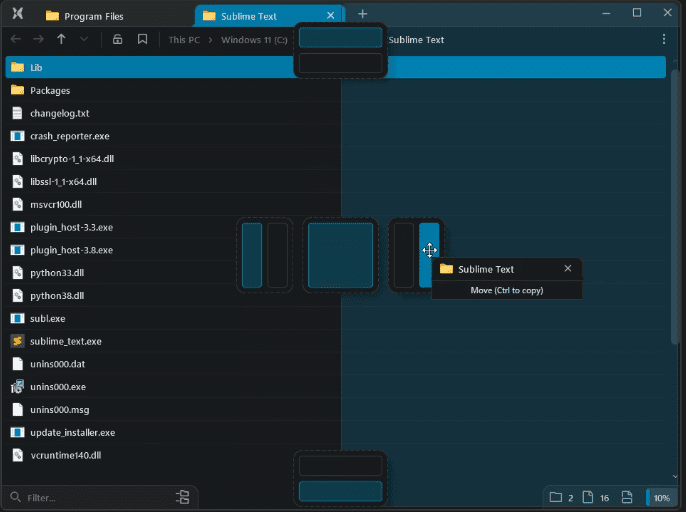Select python33.dll
686x512 pixels.
pos(336,273)
